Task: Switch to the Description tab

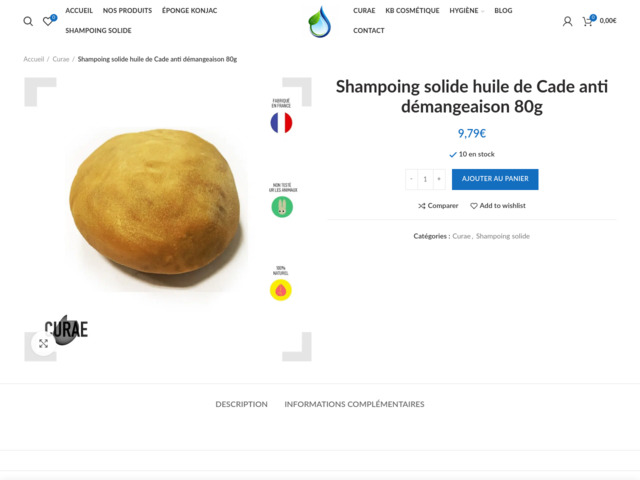Action: [x=242, y=404]
